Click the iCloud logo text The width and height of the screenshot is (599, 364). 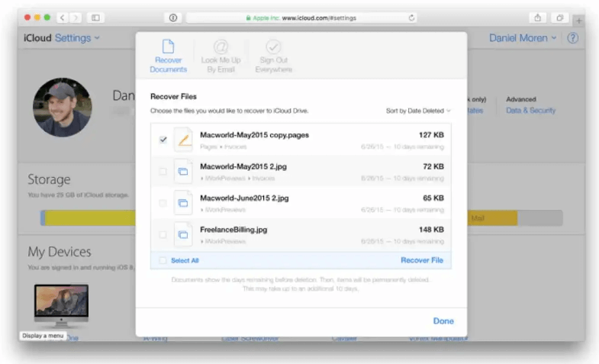[x=37, y=38]
